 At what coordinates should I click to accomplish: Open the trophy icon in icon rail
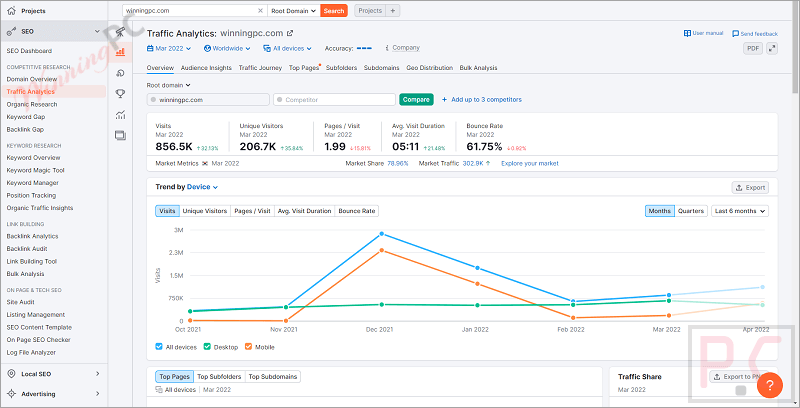(120, 93)
